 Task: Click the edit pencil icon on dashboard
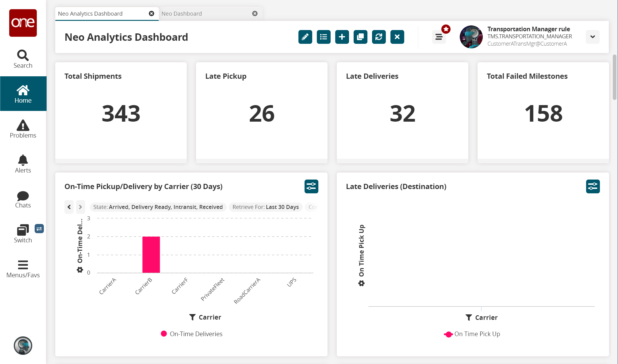point(305,37)
